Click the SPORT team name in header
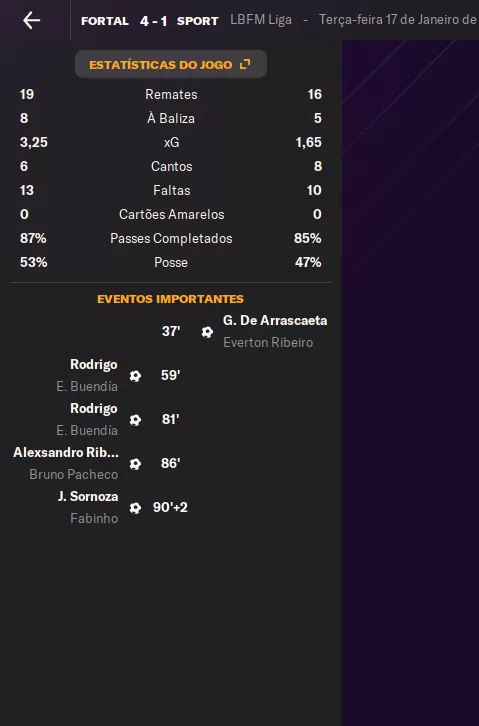Screen dimensions: 479x726 (x=197, y=21)
